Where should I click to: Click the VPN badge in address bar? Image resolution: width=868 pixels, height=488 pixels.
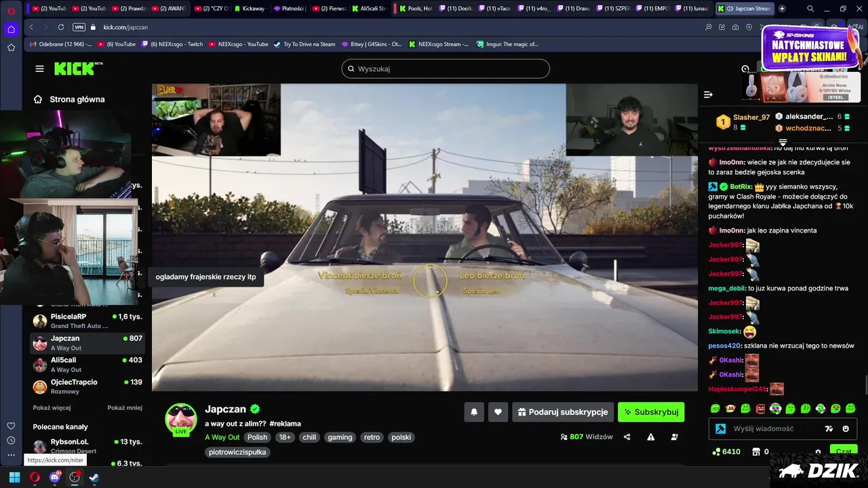click(79, 27)
